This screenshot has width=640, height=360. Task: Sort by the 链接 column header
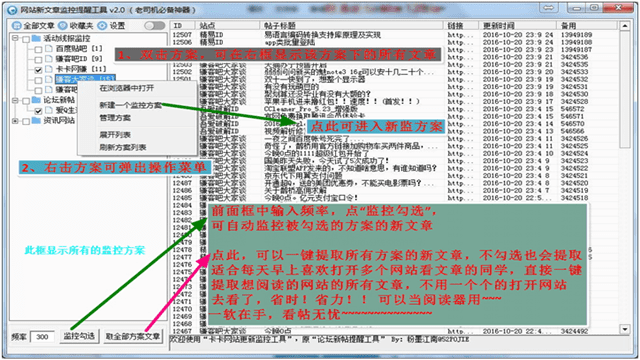[x=462, y=26]
